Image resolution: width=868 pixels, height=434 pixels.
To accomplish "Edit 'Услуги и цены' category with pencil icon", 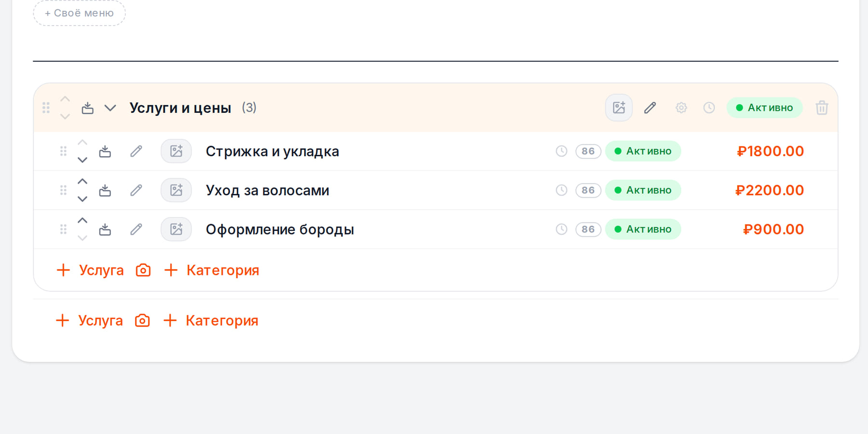I will [650, 108].
